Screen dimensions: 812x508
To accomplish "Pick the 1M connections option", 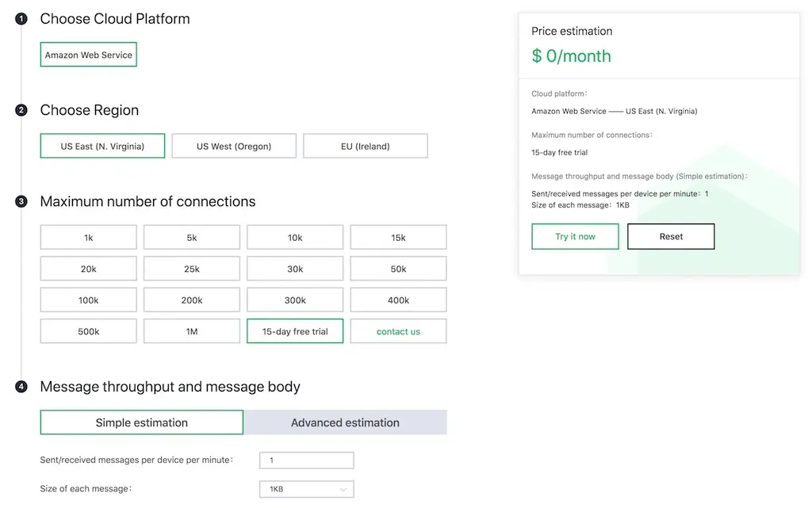I will [192, 331].
